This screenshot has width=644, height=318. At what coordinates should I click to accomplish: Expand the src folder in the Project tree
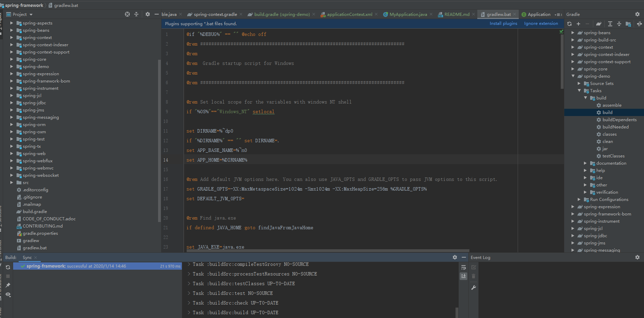[x=12, y=183]
